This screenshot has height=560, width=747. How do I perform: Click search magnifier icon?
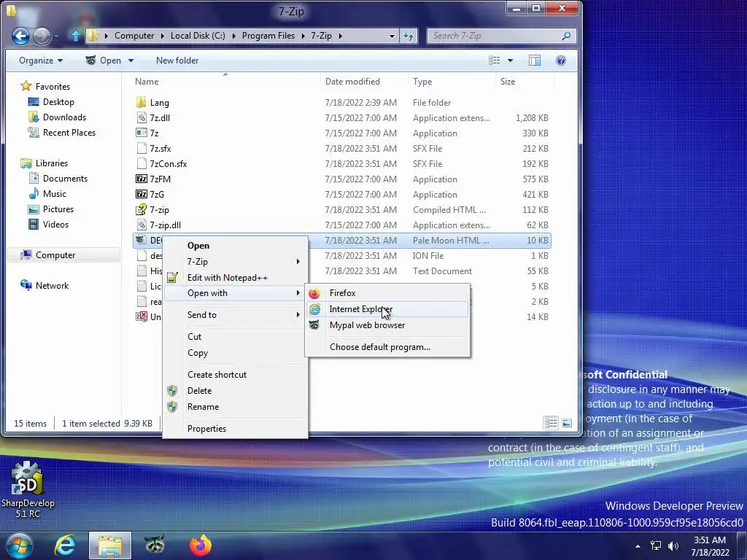click(x=566, y=36)
